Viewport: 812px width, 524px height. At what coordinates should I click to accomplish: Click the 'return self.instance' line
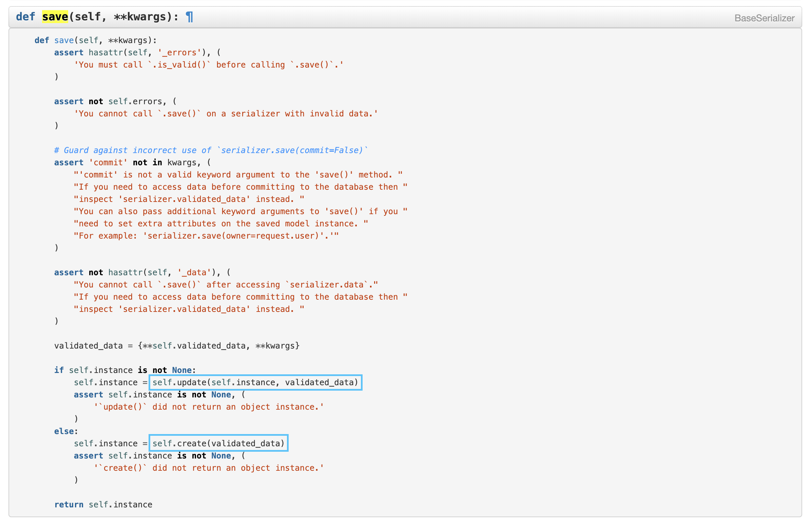click(103, 505)
